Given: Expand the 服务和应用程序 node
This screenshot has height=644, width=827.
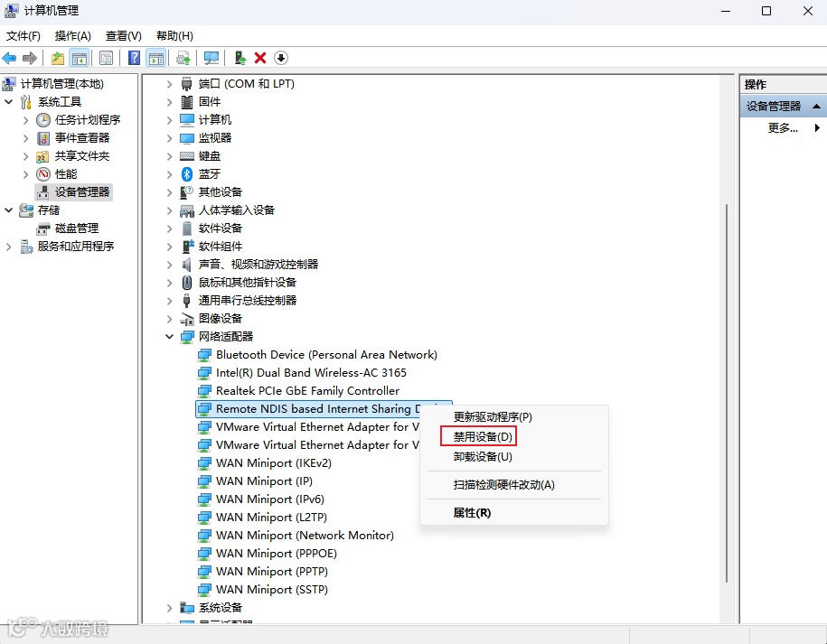Looking at the screenshot, I should pyautogui.click(x=8, y=247).
